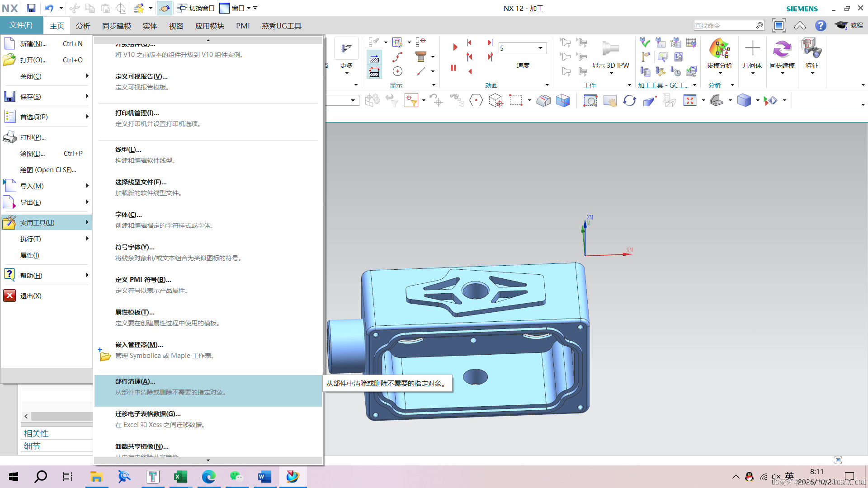The height and width of the screenshot is (488, 868).
Task: Click the Synchronous Modeling (同步建模) ribbon icon
Action: [782, 49]
